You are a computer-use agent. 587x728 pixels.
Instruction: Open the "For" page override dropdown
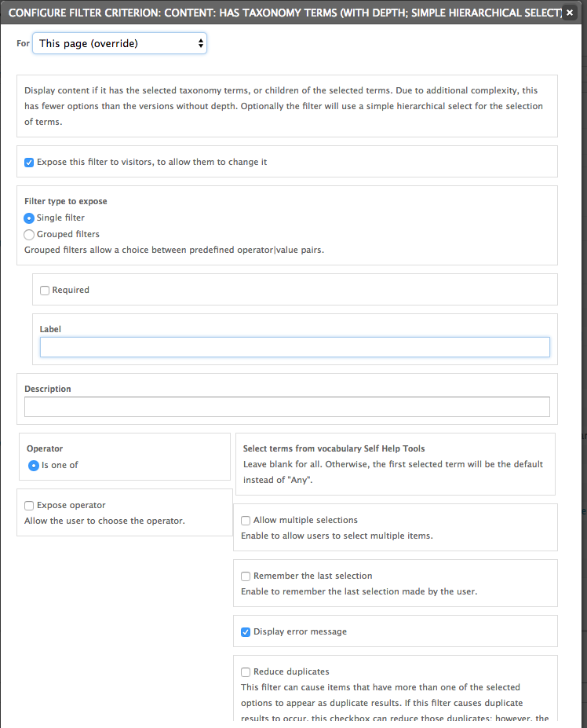pos(118,43)
